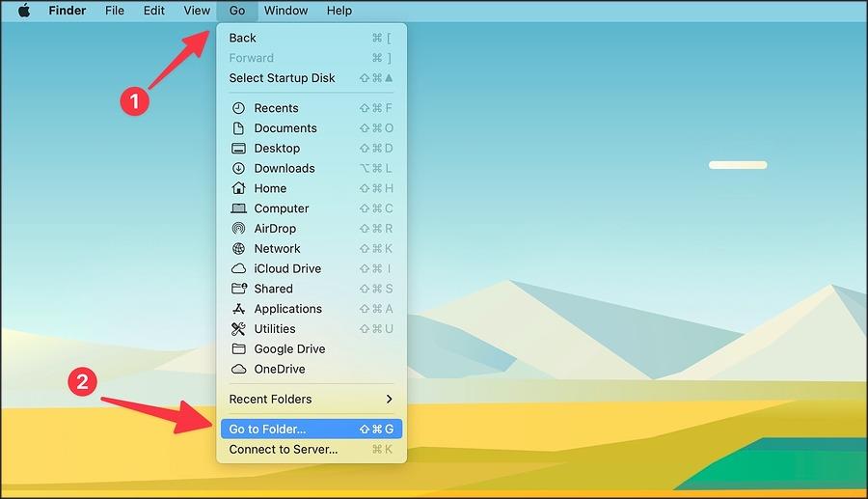Click the Desktop screen icon
868x499 pixels.
click(x=238, y=148)
